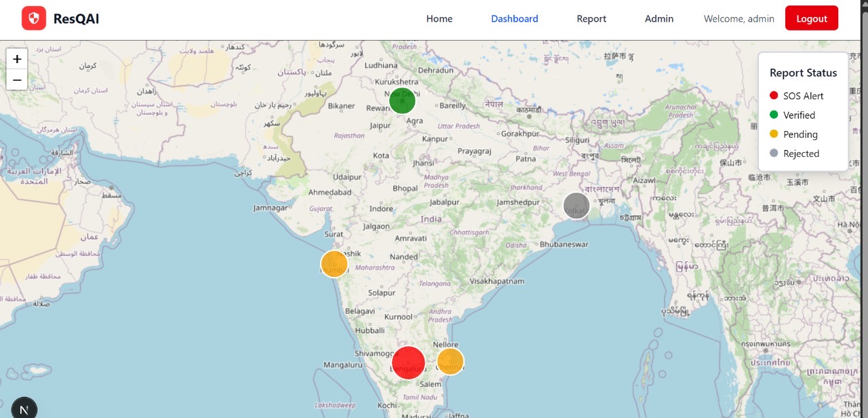868x418 pixels.
Task: Click the "Dehradun" map label
Action: point(435,70)
